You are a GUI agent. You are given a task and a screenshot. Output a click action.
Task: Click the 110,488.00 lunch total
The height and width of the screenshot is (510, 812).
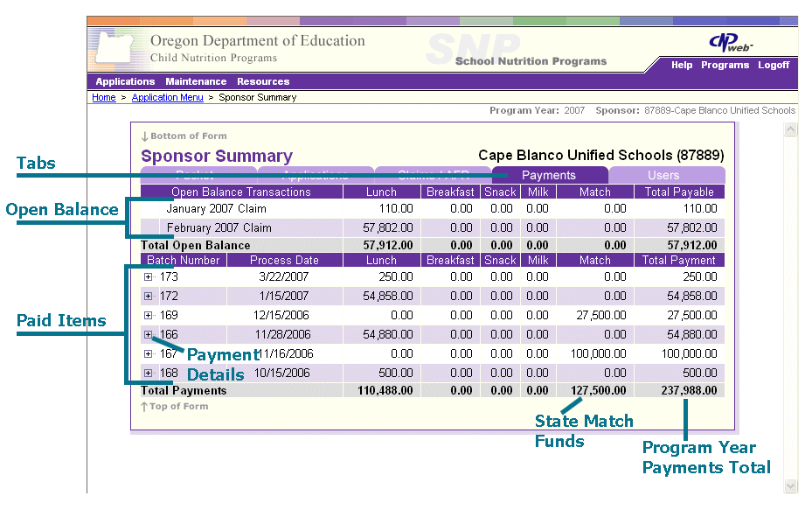(x=385, y=390)
